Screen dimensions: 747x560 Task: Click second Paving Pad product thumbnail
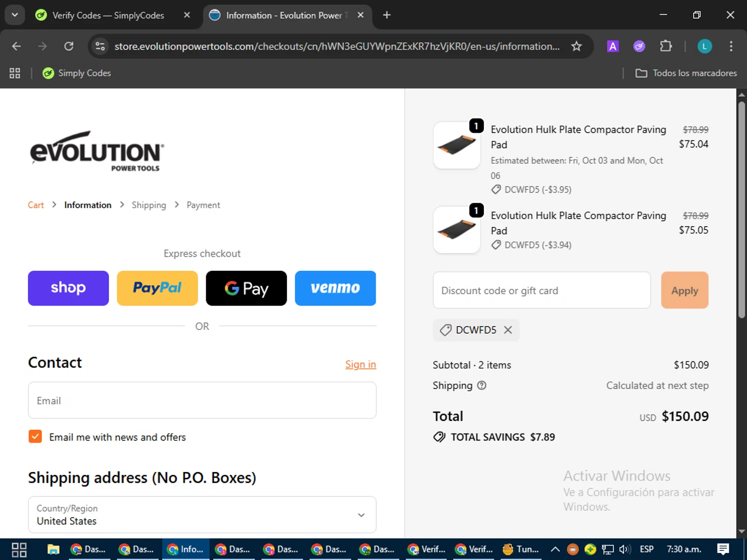[x=457, y=230]
